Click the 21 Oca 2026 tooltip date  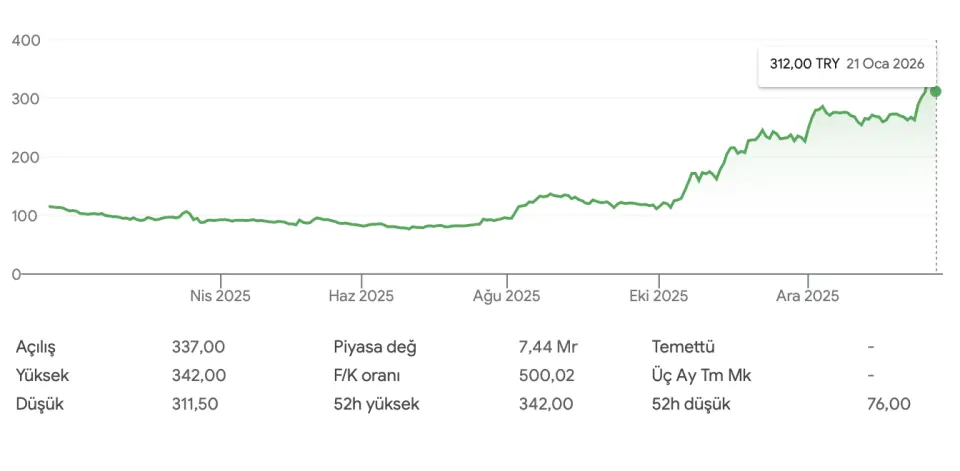pos(885,63)
